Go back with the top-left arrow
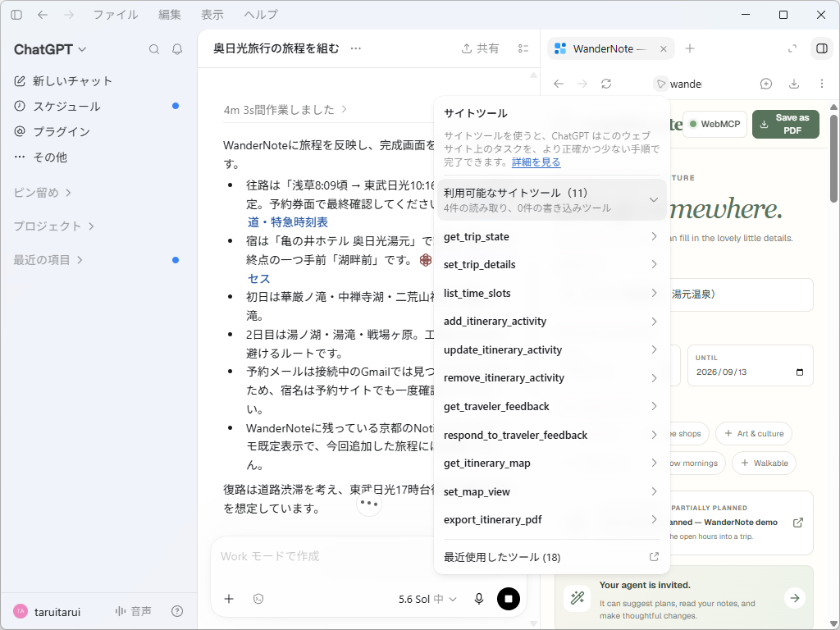 (x=43, y=15)
